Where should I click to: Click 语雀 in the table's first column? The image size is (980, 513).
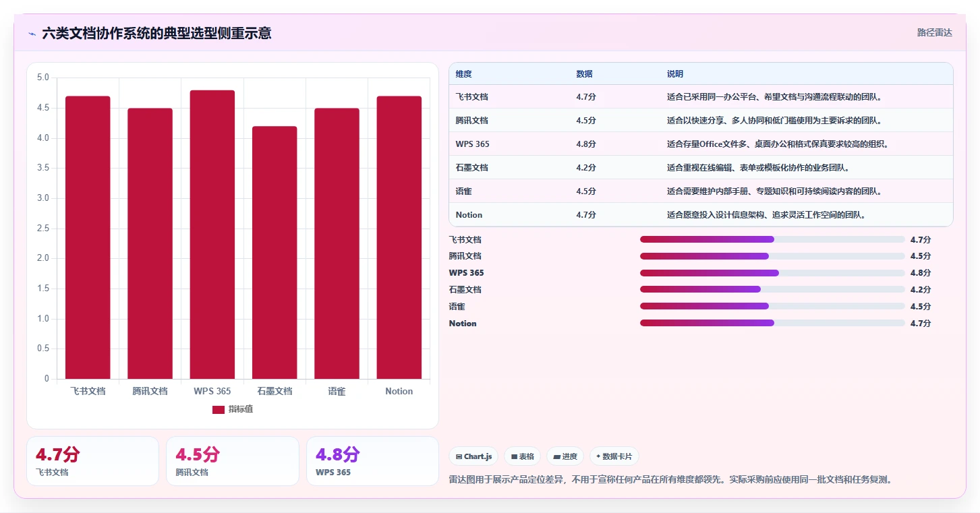click(x=463, y=191)
